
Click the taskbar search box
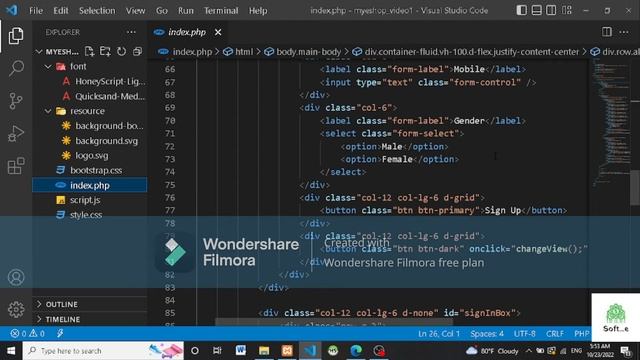103,351
